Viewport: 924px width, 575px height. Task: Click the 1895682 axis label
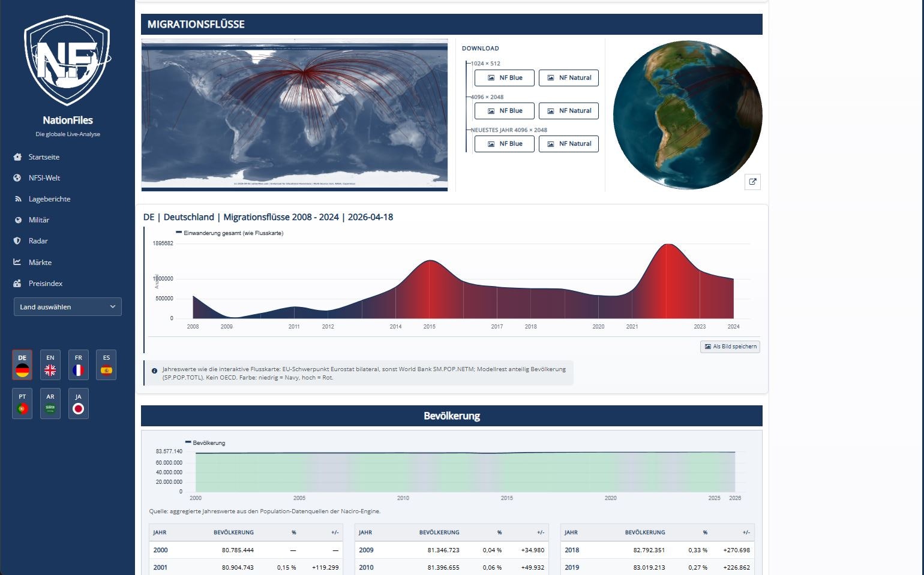click(x=163, y=243)
